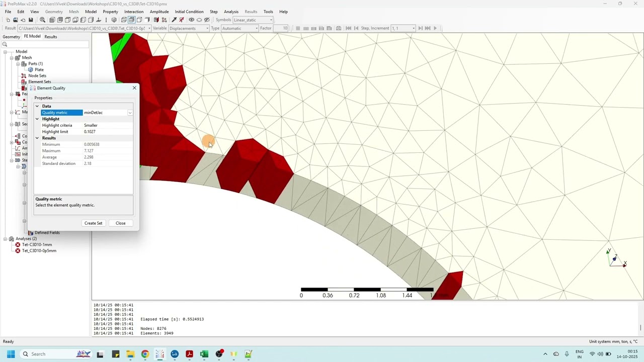The width and height of the screenshot is (644, 362).
Task: Click the Highlight limit value field
Action: click(x=108, y=132)
